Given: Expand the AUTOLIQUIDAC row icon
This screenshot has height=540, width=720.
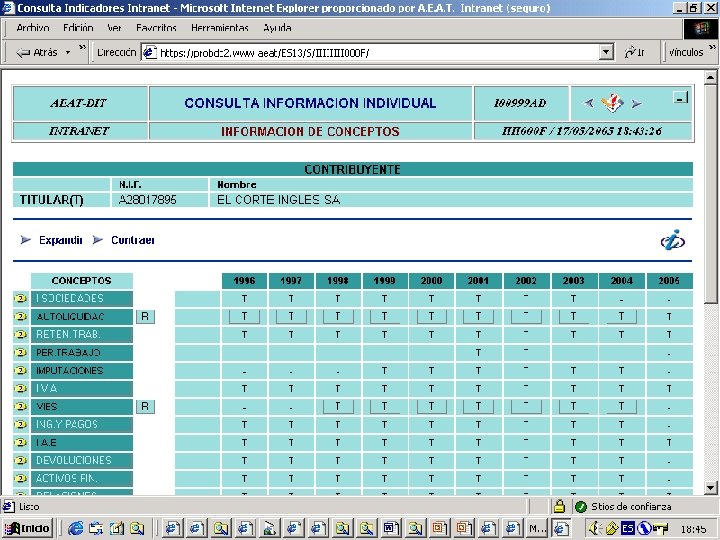Looking at the screenshot, I should point(20,316).
